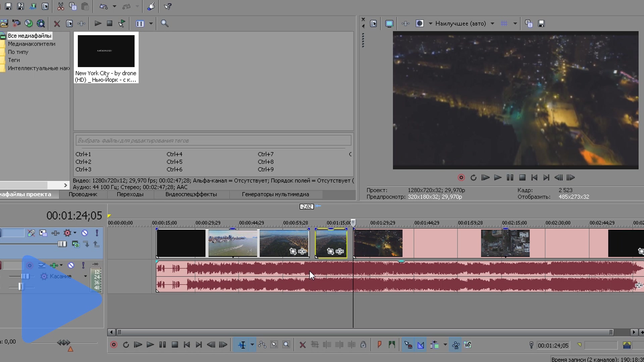Select the normal edit tool in timeline toolbar
Image resolution: width=644 pixels, height=362 pixels.
tap(242, 345)
